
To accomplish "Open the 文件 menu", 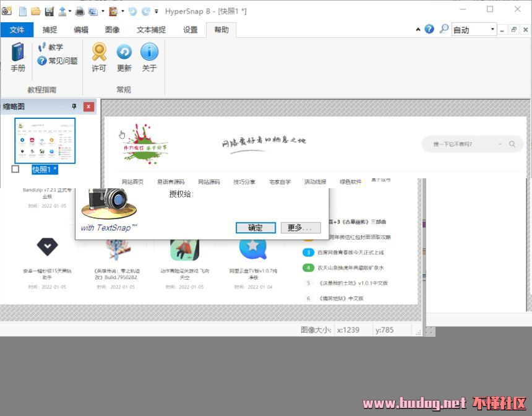I will coord(17,30).
